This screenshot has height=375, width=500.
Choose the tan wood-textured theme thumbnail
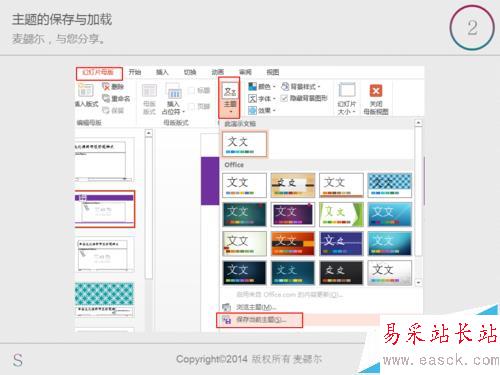(x=293, y=185)
